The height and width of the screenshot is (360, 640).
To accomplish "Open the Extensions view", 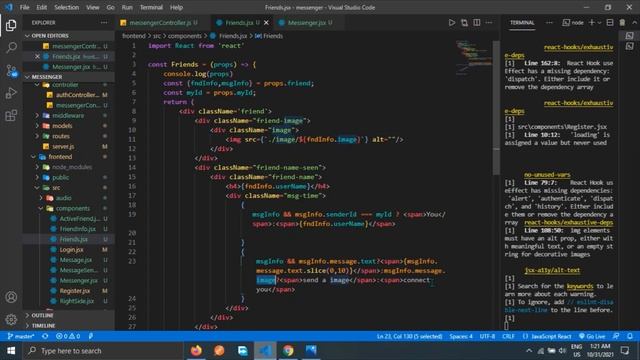I will click(11, 116).
